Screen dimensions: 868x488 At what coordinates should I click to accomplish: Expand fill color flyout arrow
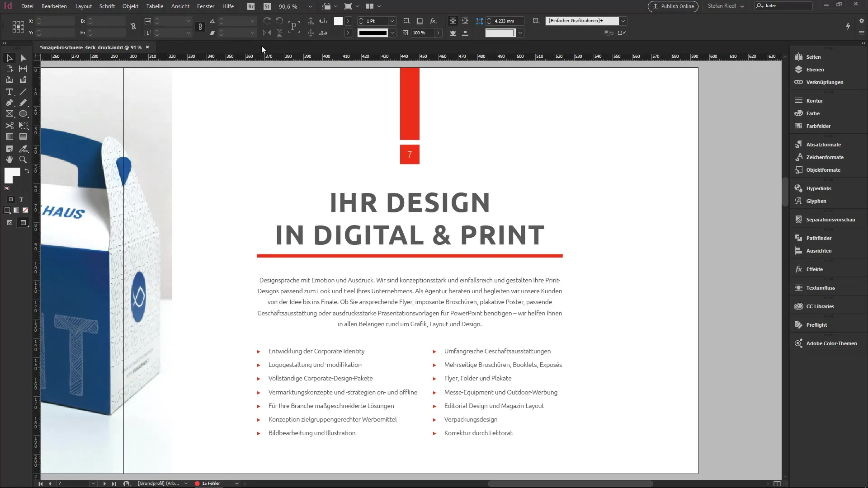pos(348,21)
